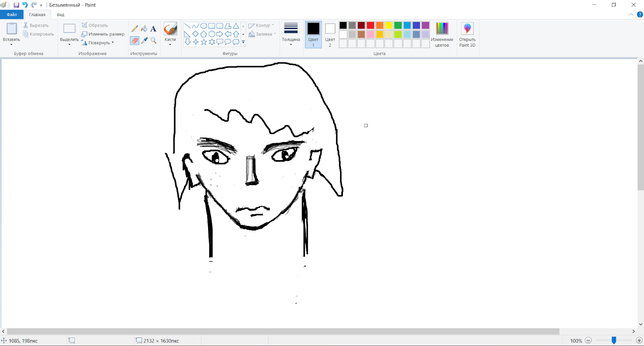The width and height of the screenshot is (644, 346).
Task: Click the vertical scrollbar down arrow
Action: [640, 324]
